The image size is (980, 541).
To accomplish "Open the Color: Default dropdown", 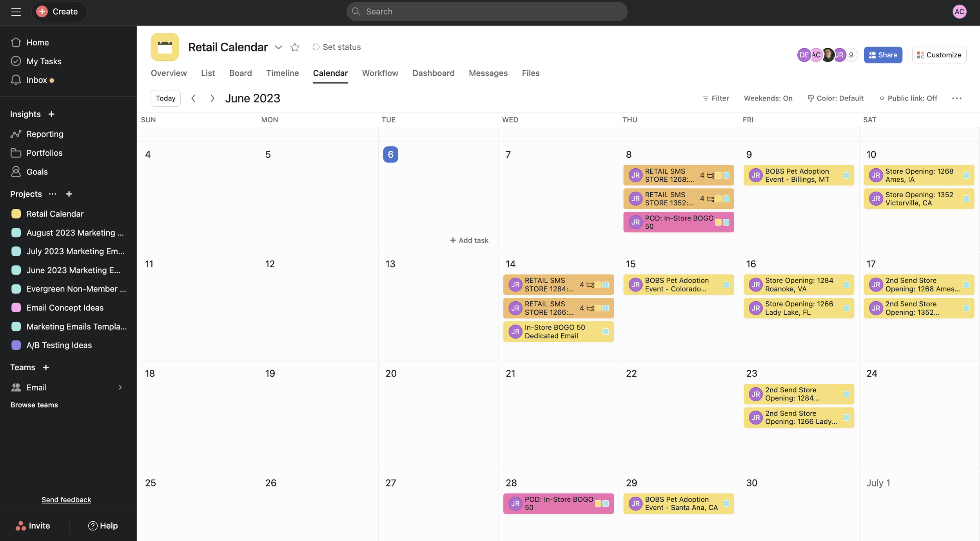I will click(x=835, y=98).
